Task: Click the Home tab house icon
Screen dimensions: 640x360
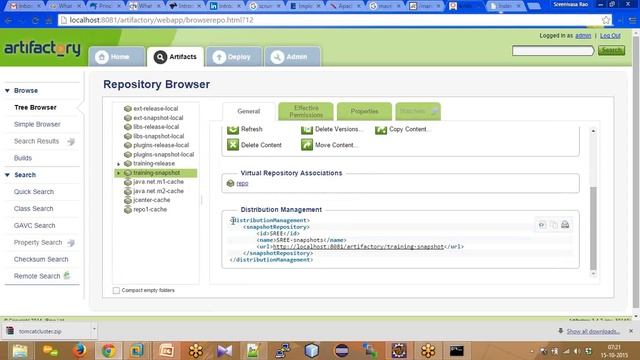Action: (102, 57)
